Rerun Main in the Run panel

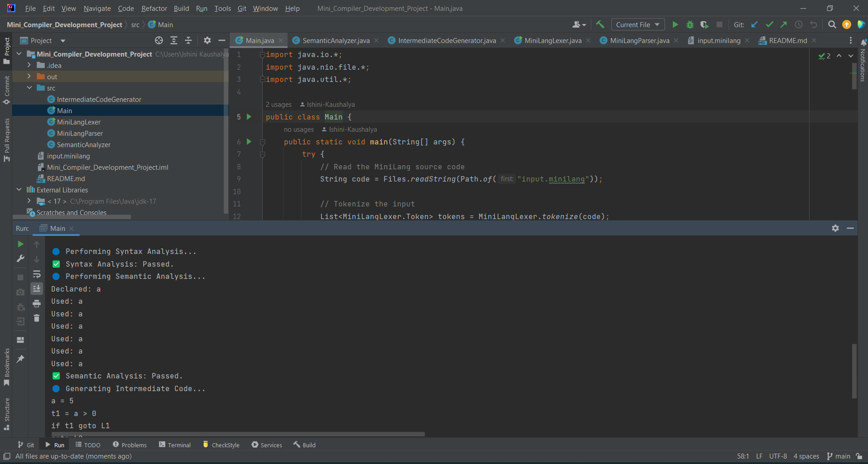coord(20,244)
